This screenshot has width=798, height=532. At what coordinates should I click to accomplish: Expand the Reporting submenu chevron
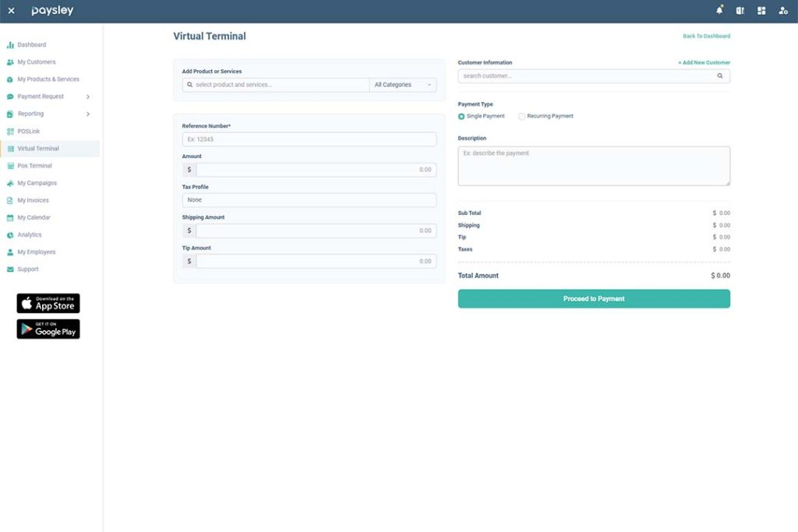pyautogui.click(x=88, y=114)
